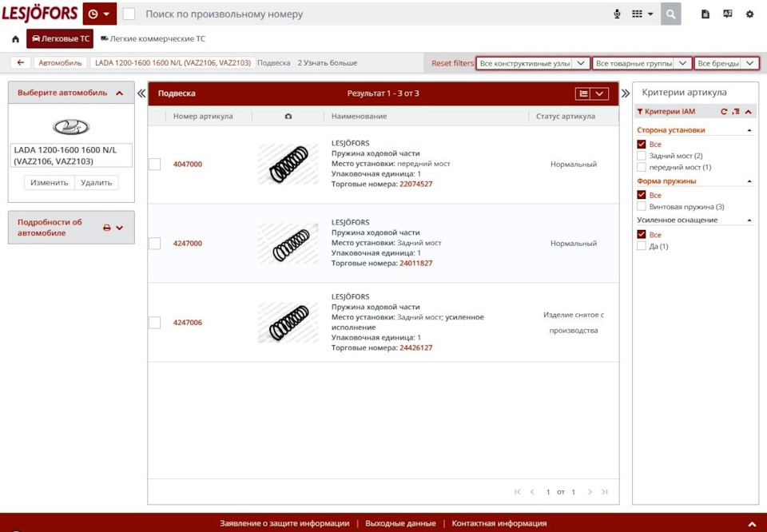Collapse right criteria panel double chevron
The width and height of the screenshot is (767, 532).
click(x=625, y=93)
